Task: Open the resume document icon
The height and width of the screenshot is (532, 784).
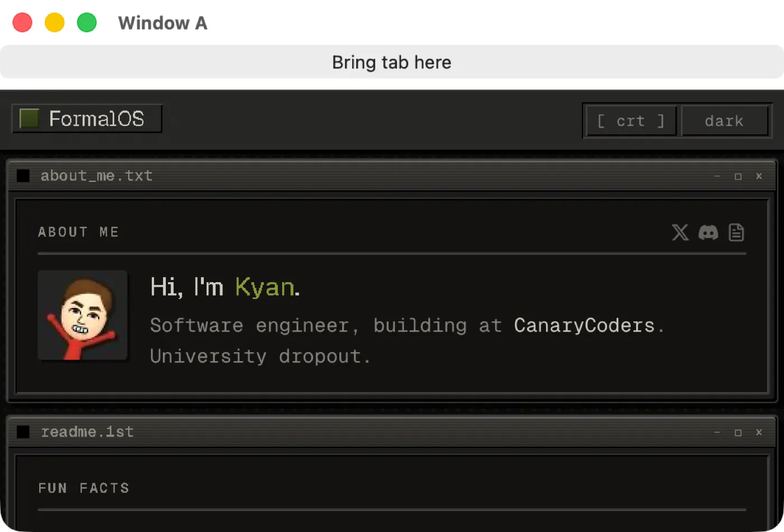Action: (x=736, y=232)
